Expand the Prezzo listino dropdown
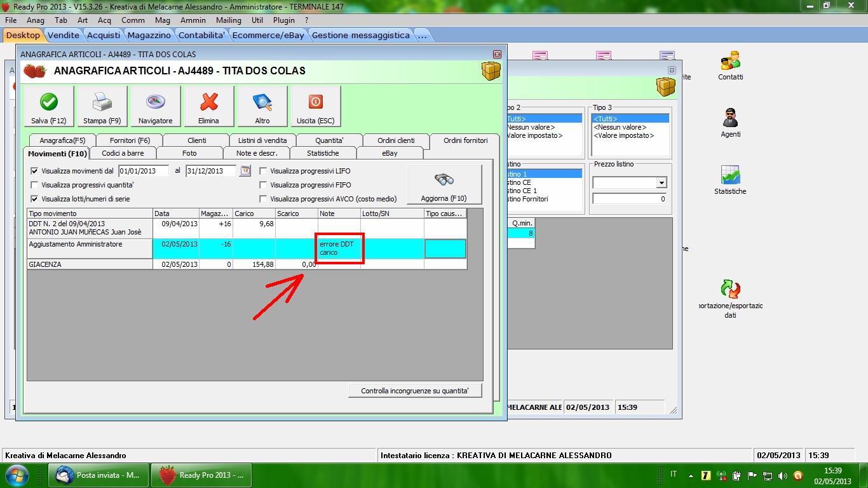Screen dimensions: 868x488 pyautogui.click(x=661, y=183)
